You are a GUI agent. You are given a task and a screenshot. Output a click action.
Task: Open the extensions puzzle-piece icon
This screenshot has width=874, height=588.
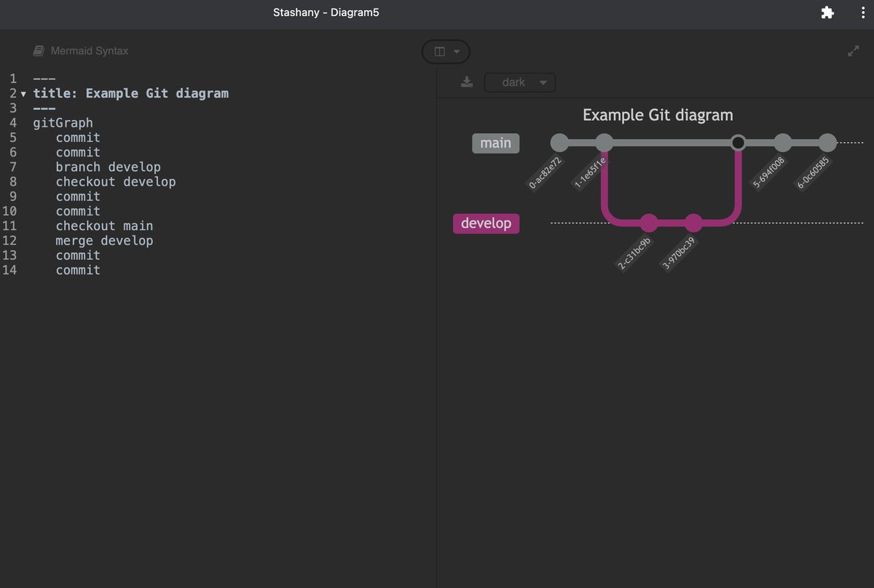tap(827, 12)
